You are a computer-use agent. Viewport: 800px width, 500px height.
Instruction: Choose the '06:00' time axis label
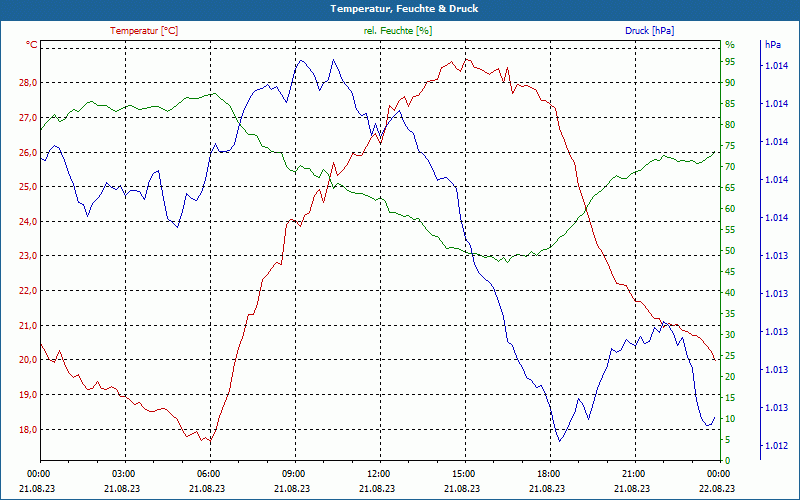[208, 473]
